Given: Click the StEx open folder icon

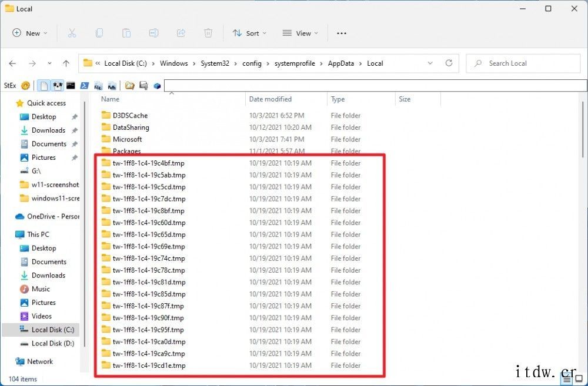Looking at the screenshot, I should 130,85.
